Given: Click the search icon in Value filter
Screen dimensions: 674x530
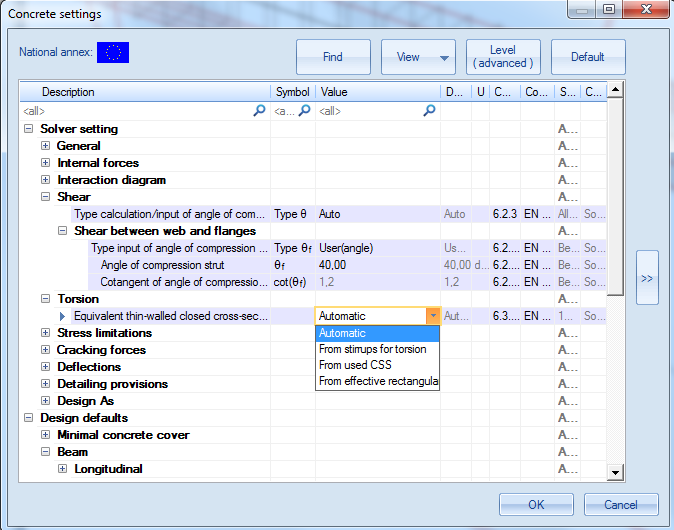Looking at the screenshot, I should coord(429,111).
